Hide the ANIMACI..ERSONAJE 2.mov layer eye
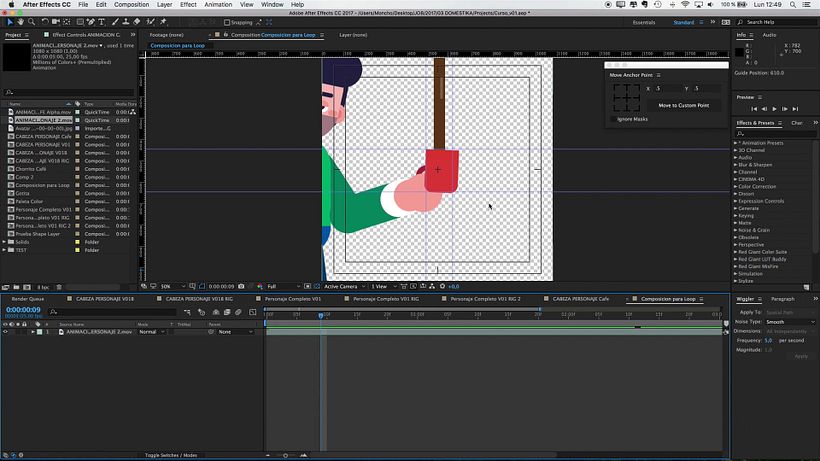The image size is (820, 461). [5, 332]
